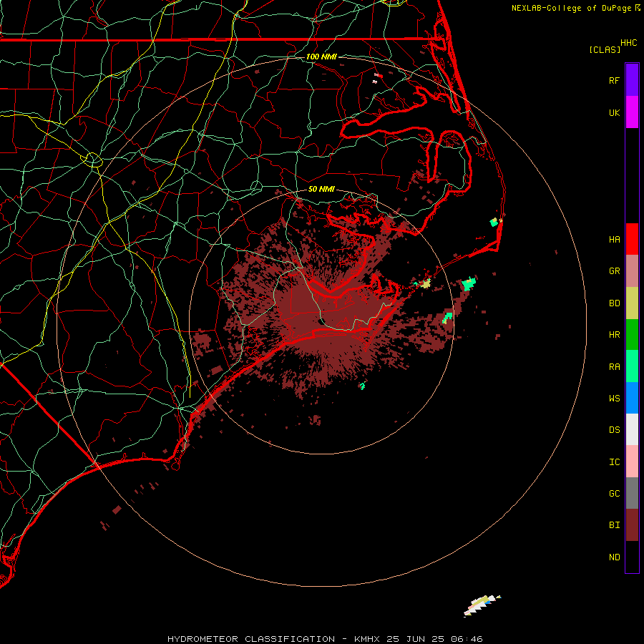This screenshot has width=644, height=644.
Task: Click the 25 JUN 25 date text
Action: 415,639
